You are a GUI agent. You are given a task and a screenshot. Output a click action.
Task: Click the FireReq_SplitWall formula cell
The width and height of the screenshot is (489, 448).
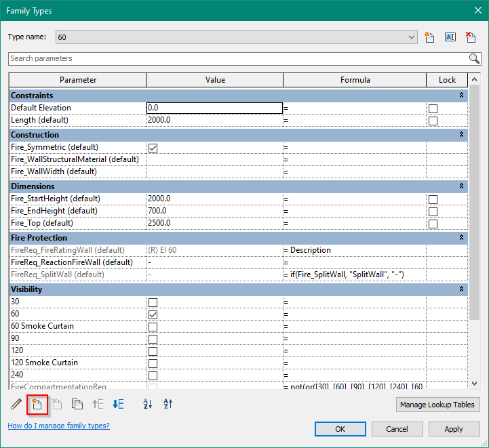[355, 274]
